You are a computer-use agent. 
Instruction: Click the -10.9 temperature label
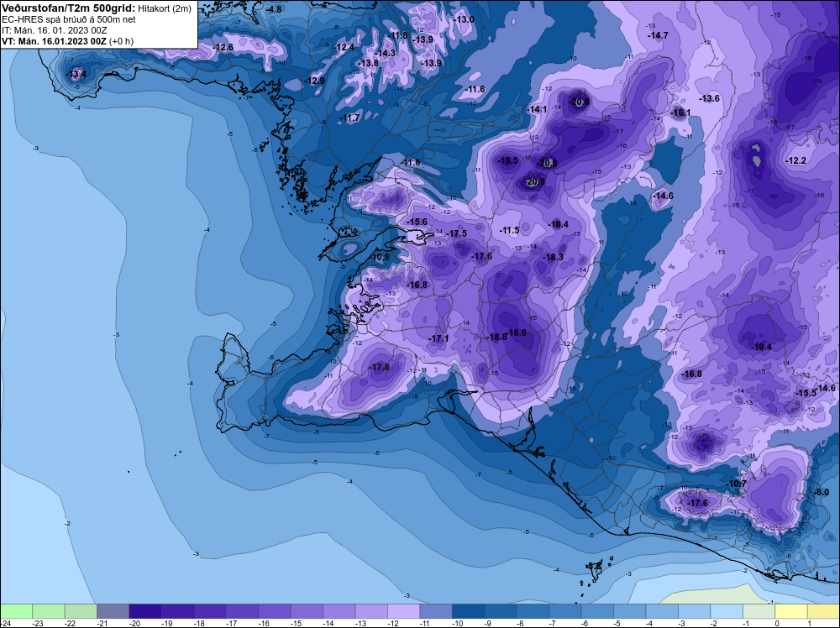coord(380,257)
